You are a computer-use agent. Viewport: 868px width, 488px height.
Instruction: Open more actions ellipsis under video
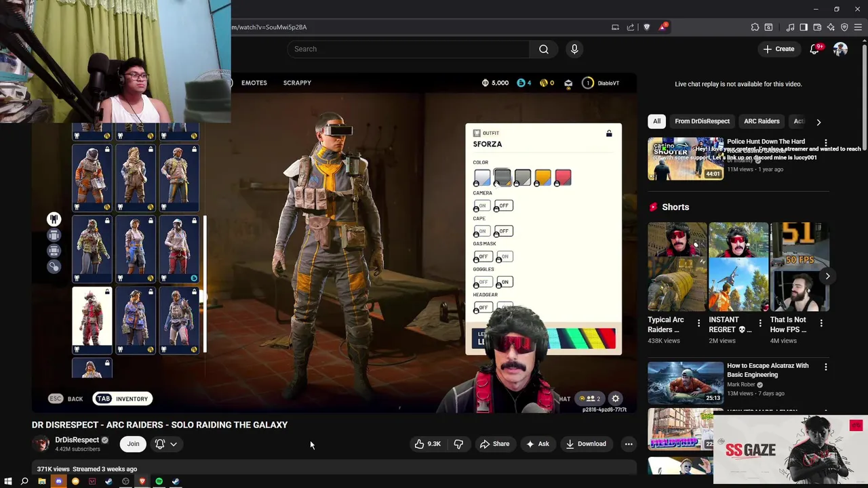pyautogui.click(x=629, y=444)
